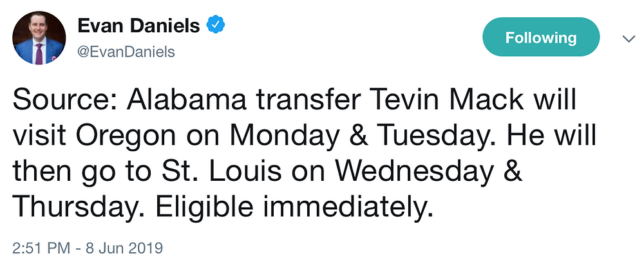Toggle the Following button
Viewport: 644px width, 269px height.
tap(541, 37)
